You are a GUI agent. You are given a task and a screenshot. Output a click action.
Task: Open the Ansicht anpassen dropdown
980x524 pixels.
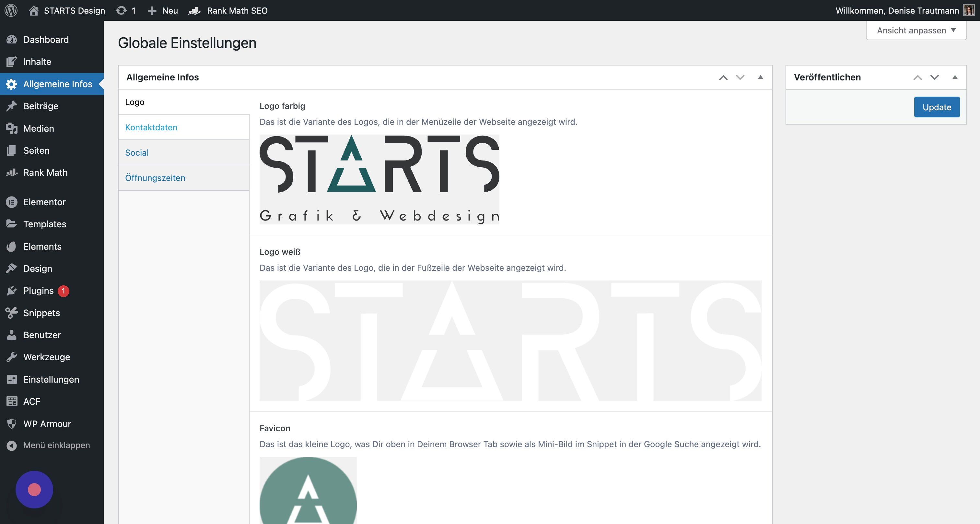pyautogui.click(x=916, y=30)
